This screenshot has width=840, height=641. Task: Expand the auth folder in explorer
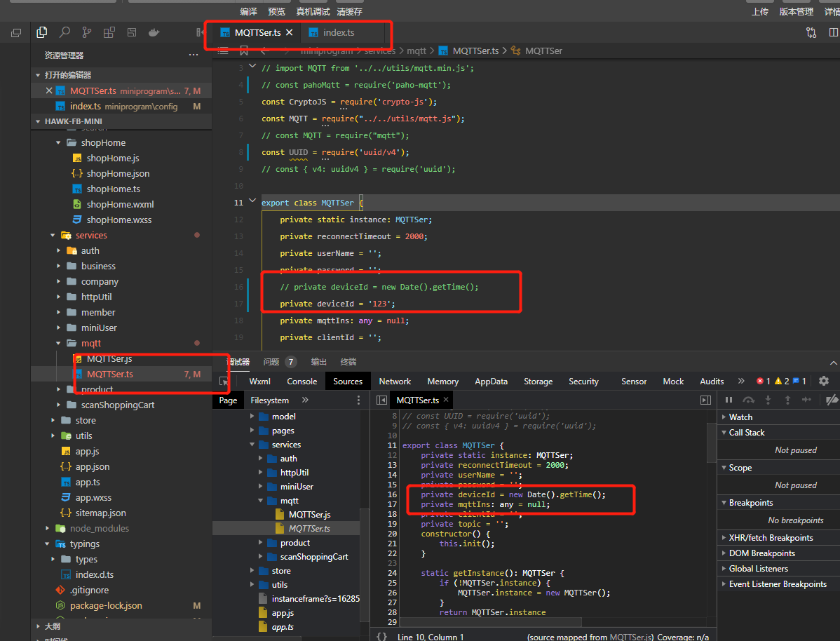click(58, 251)
